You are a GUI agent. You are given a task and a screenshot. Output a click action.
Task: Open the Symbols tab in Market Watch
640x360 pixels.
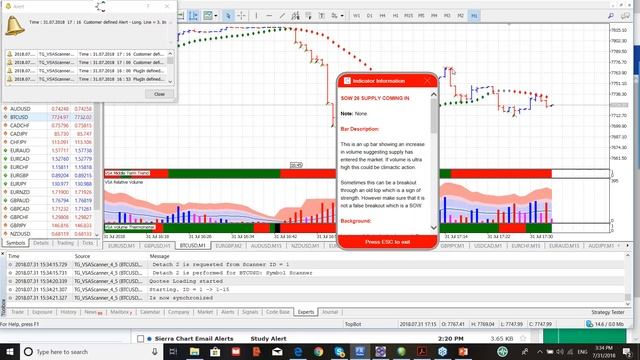pyautogui.click(x=16, y=243)
